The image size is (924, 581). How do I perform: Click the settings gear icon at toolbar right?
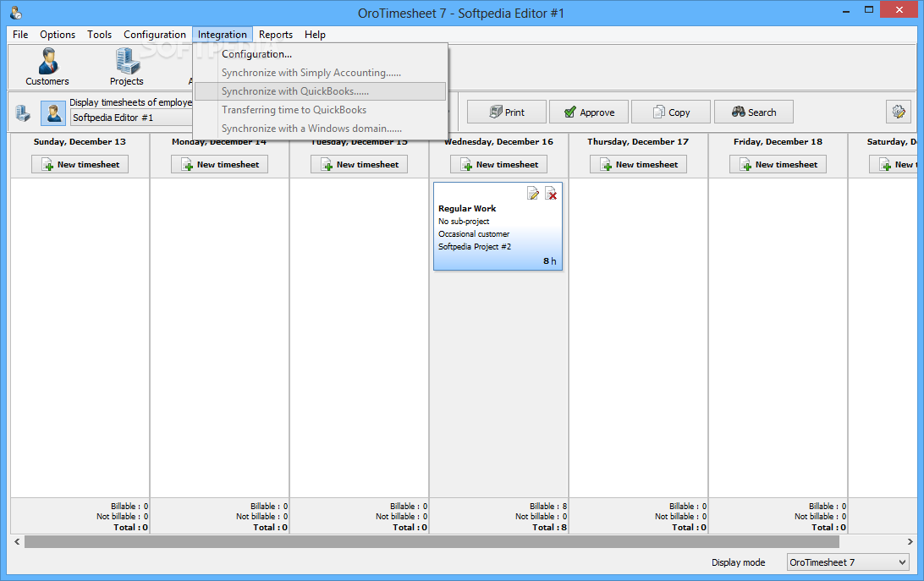898,112
